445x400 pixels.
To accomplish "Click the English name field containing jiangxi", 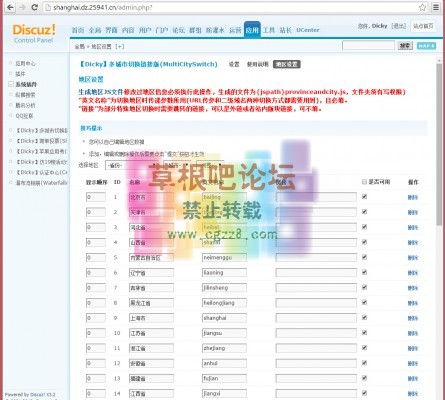I will click(224, 394).
